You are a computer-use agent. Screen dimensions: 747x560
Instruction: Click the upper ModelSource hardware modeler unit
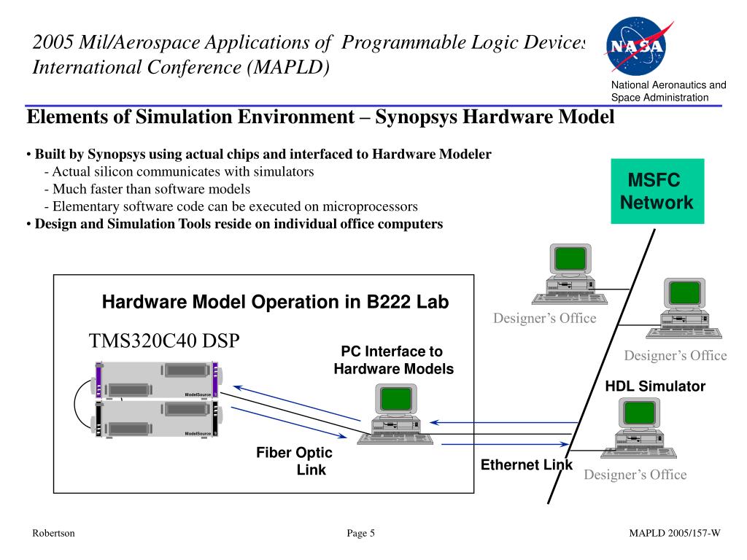[x=156, y=380]
